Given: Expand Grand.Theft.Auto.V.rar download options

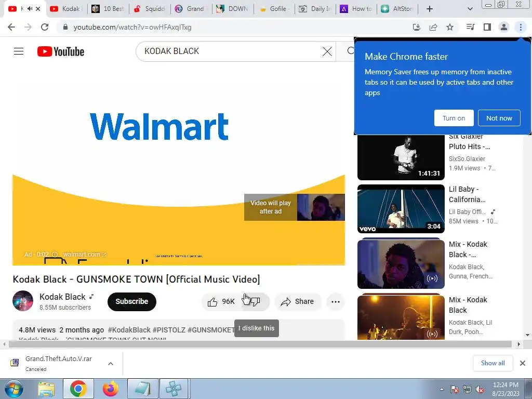Looking at the screenshot, I should (x=111, y=363).
